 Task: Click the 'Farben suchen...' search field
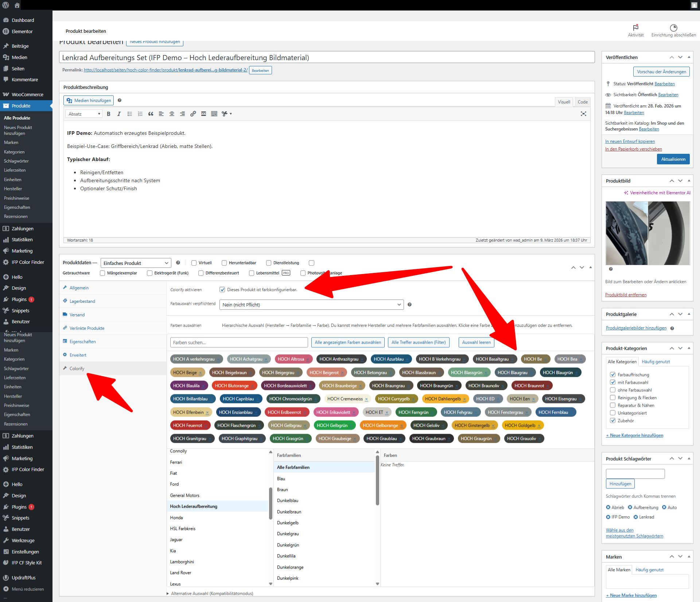click(x=239, y=343)
